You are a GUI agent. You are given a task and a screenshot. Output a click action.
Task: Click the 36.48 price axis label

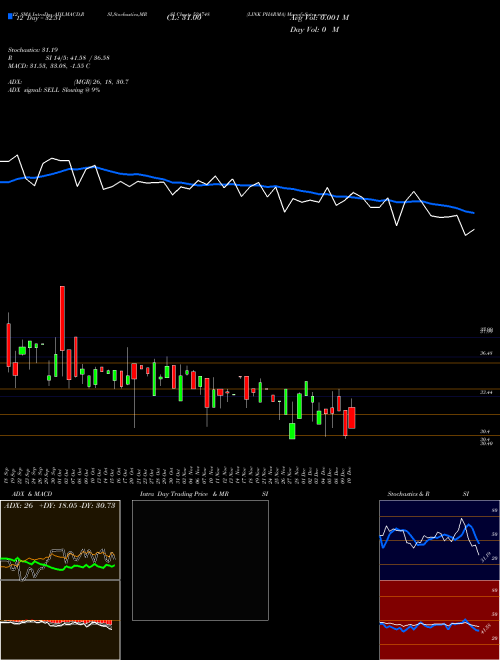tap(486, 354)
